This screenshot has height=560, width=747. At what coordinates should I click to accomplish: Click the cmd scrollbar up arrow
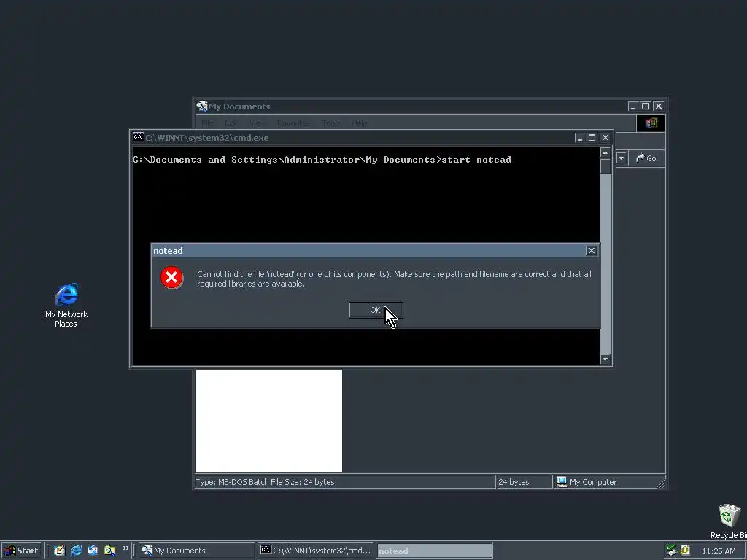tap(605, 152)
